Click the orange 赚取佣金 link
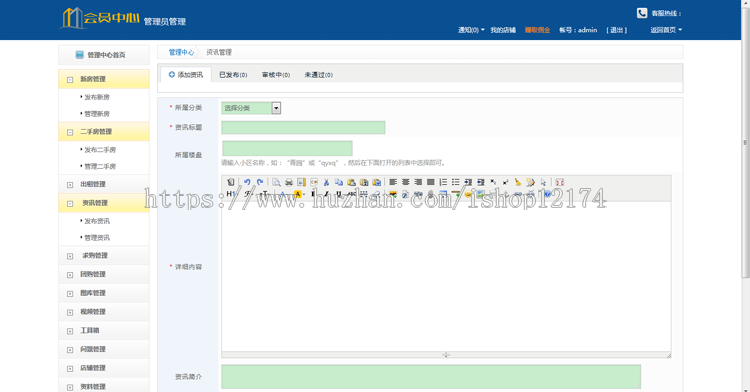Viewport: 750px width, 392px height. point(537,30)
